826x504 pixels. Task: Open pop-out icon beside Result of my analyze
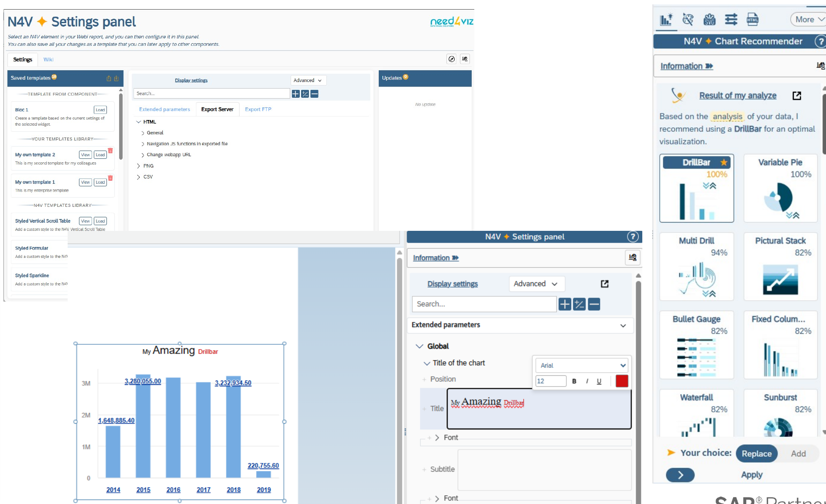click(x=797, y=96)
